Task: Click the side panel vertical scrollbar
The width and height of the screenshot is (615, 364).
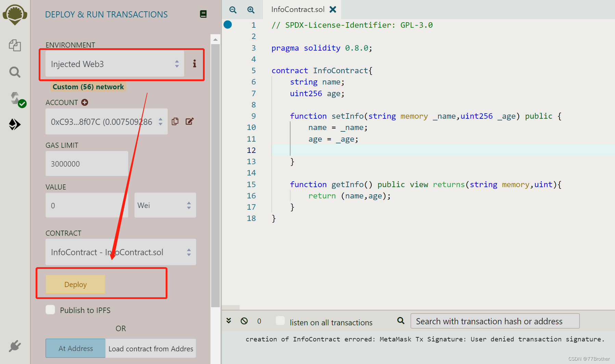Action: (215, 175)
